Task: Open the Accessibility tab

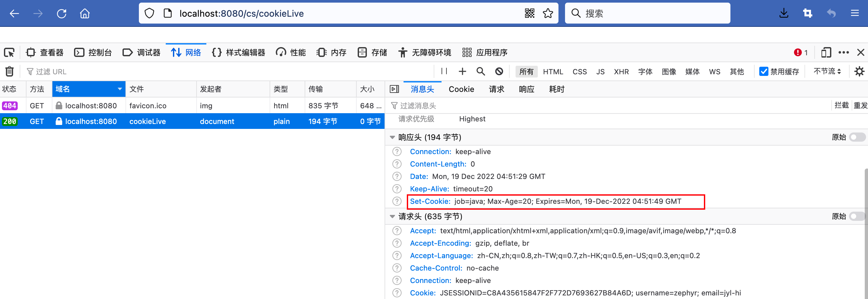Action: click(425, 53)
